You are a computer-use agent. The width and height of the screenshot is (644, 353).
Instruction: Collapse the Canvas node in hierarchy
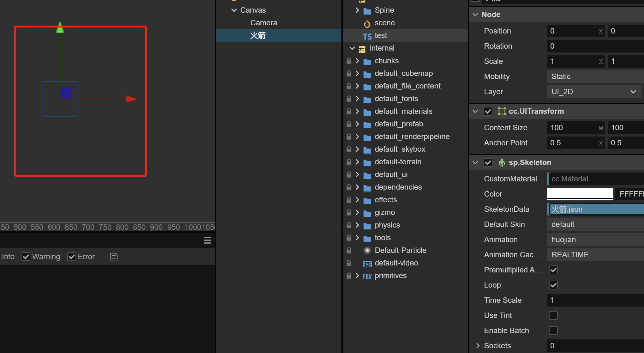pos(234,10)
